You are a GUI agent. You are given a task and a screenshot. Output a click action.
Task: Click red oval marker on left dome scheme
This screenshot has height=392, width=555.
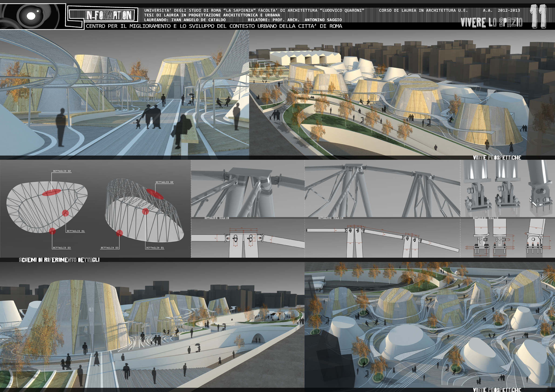tap(51, 192)
